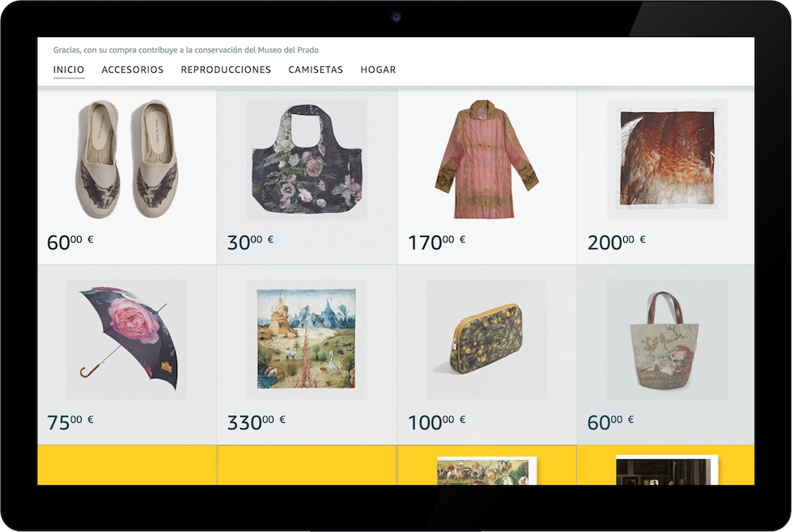Viewport: 793px width, 532px height.
Task: Click the 75,00 € umbrella price
Action: point(70,422)
